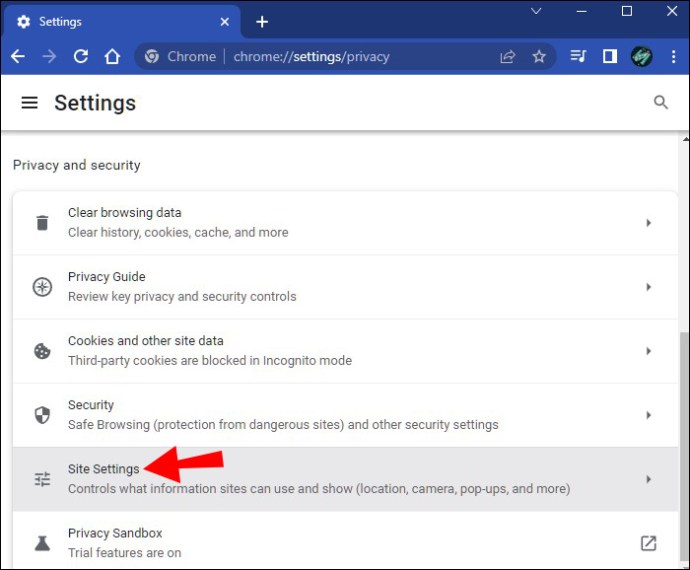Expand the Site Settings row arrow
This screenshot has width=690, height=570.
pos(649,479)
